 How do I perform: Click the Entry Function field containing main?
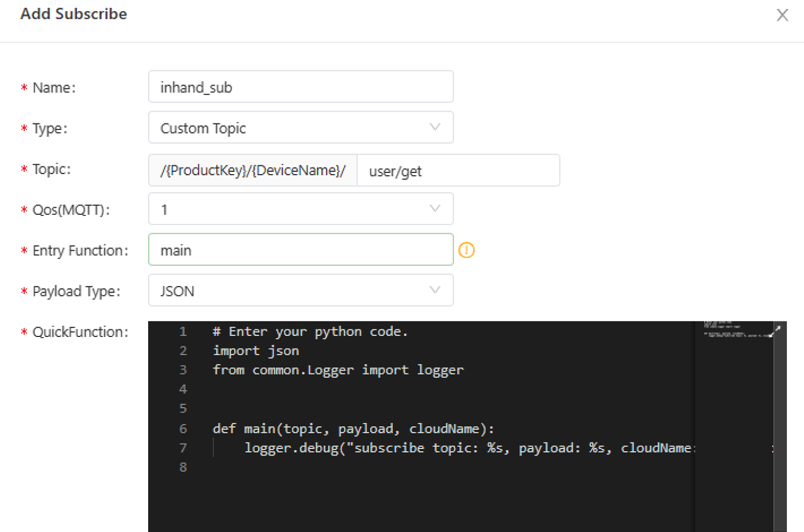300,250
